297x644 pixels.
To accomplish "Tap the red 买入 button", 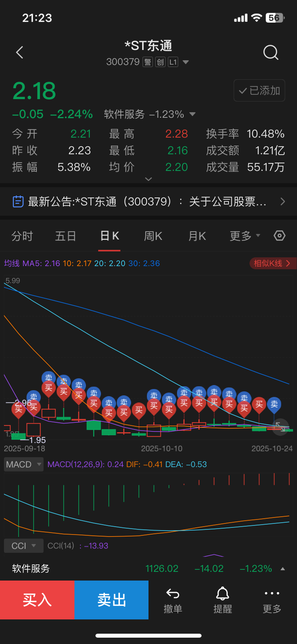I will 37,600.
